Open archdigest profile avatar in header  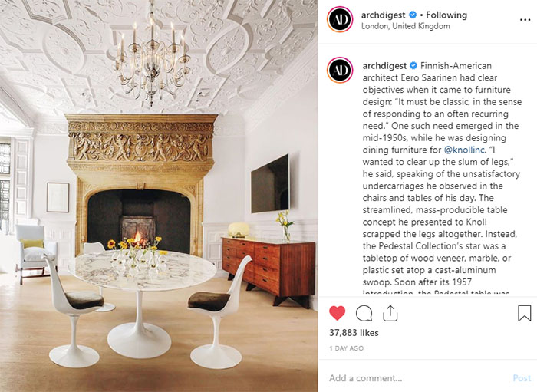(x=340, y=19)
